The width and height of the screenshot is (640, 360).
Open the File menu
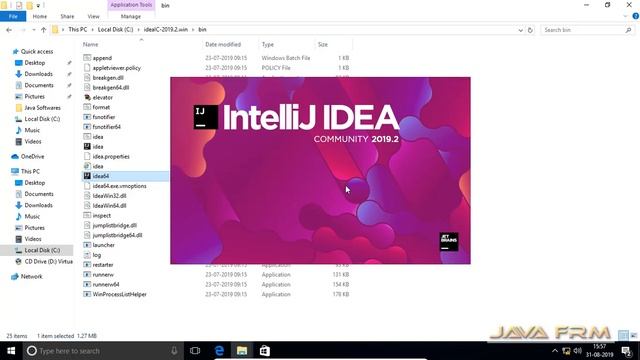13,16
